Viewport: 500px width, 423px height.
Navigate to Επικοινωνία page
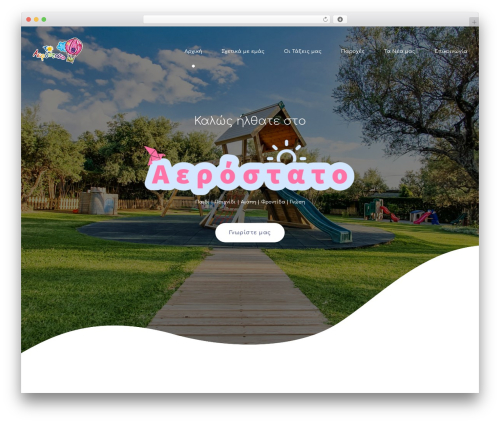point(451,51)
